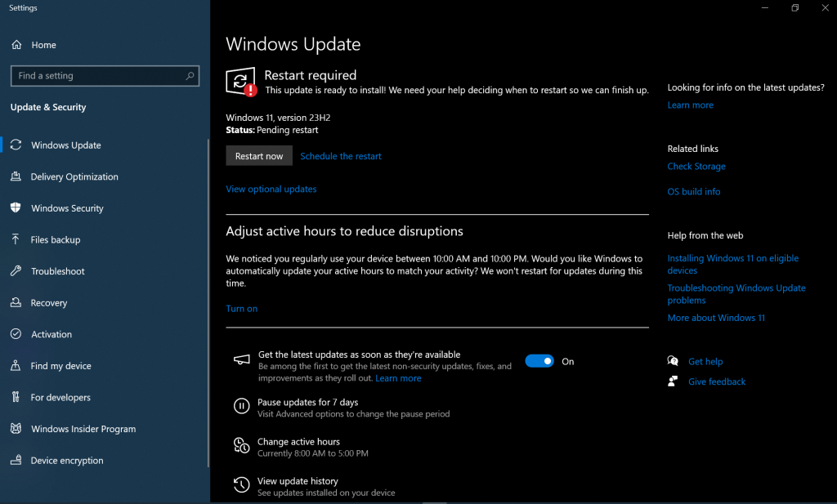Click Learn more about latest updates info

690,105
